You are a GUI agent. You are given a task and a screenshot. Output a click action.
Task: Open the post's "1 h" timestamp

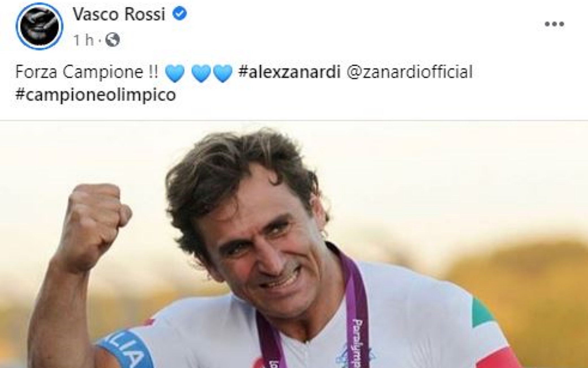[x=83, y=40]
